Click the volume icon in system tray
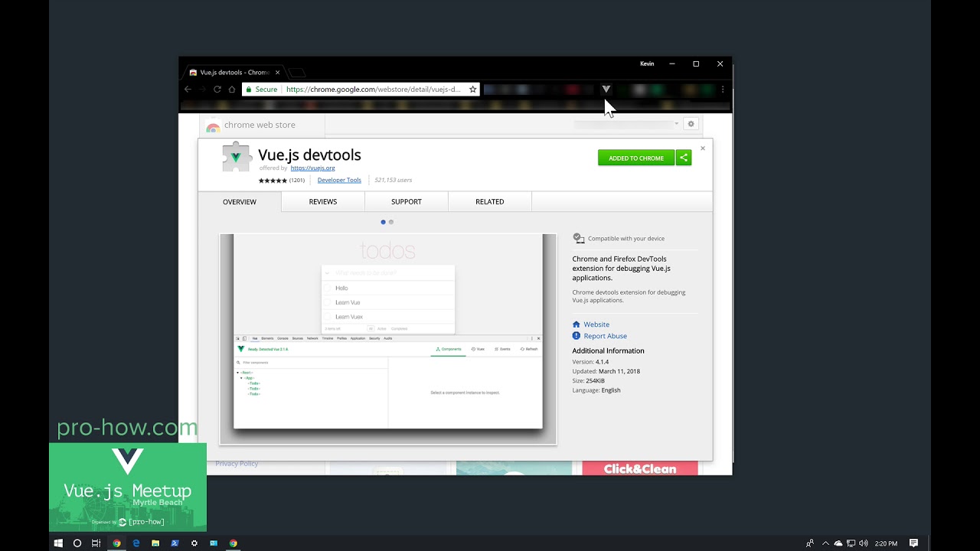The width and height of the screenshot is (980, 551). pyautogui.click(x=863, y=543)
